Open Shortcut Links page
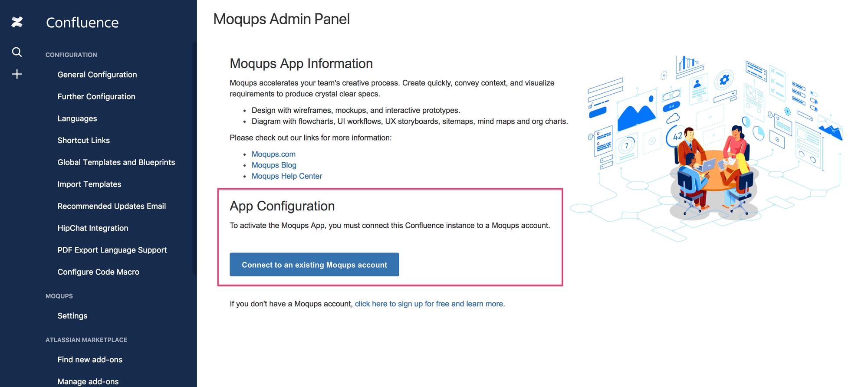The image size is (868, 387). coord(83,140)
